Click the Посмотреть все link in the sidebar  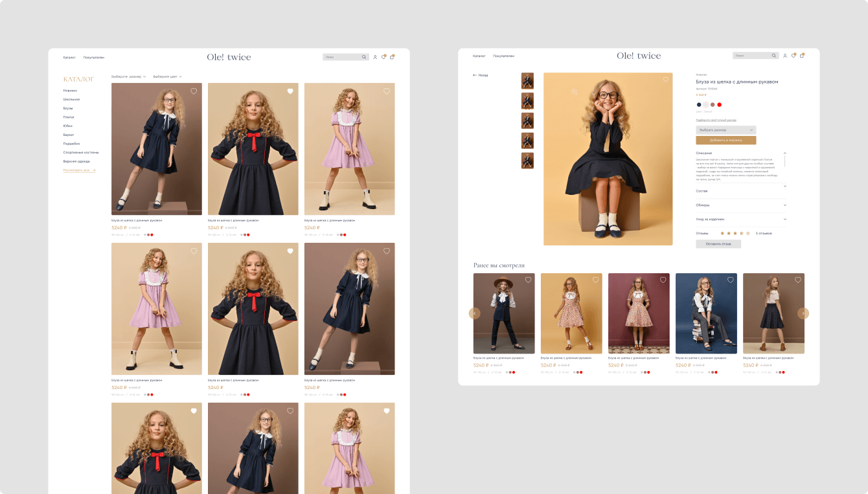[79, 170]
